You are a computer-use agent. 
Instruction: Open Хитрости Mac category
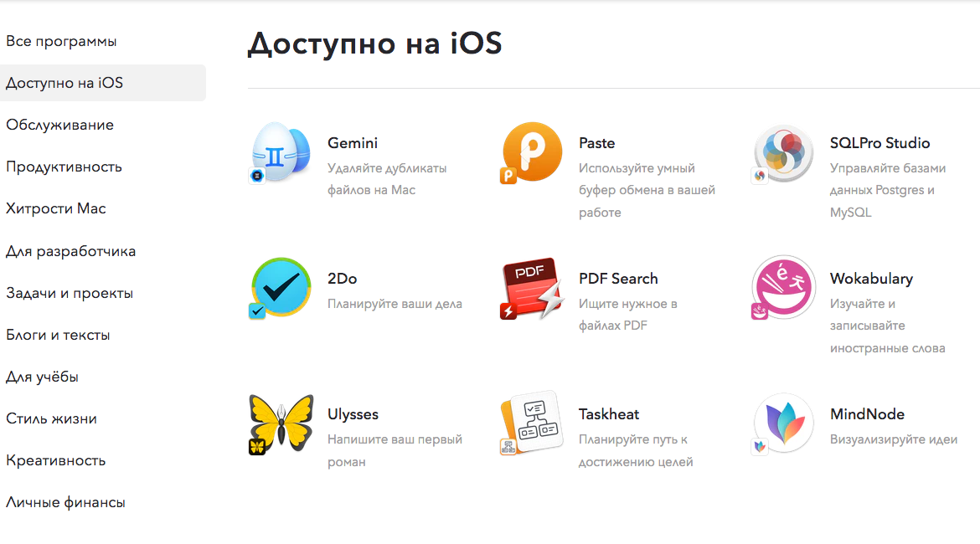tap(56, 208)
